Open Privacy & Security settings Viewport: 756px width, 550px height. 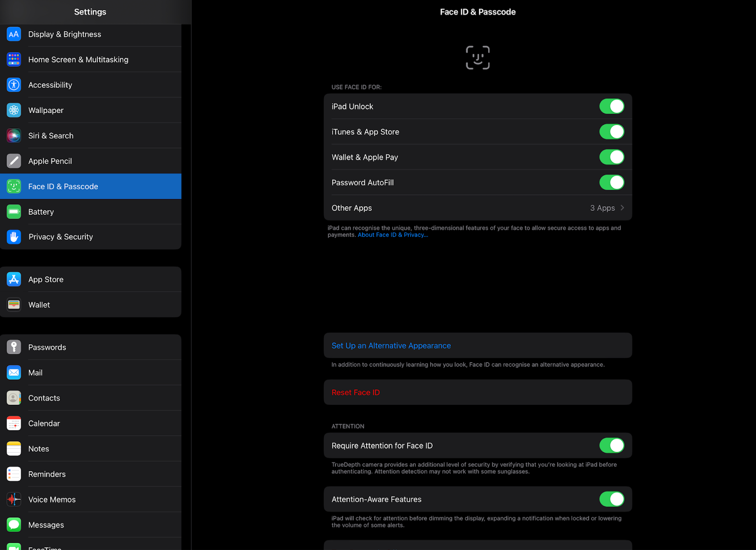coord(91,237)
